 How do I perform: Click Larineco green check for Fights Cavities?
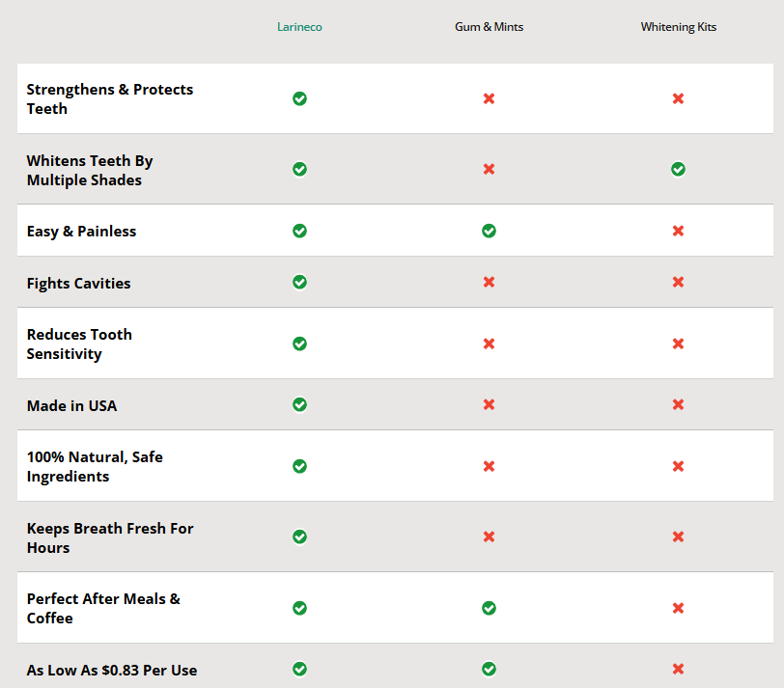(299, 282)
